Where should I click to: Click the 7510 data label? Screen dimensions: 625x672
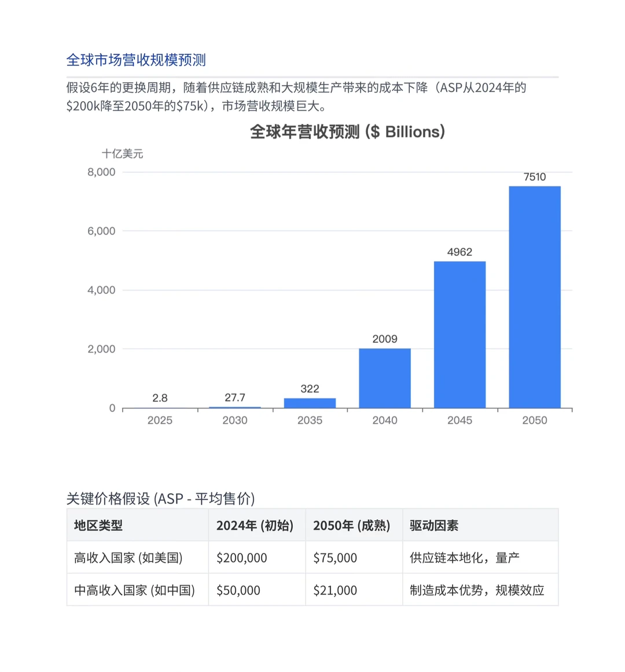pos(534,177)
